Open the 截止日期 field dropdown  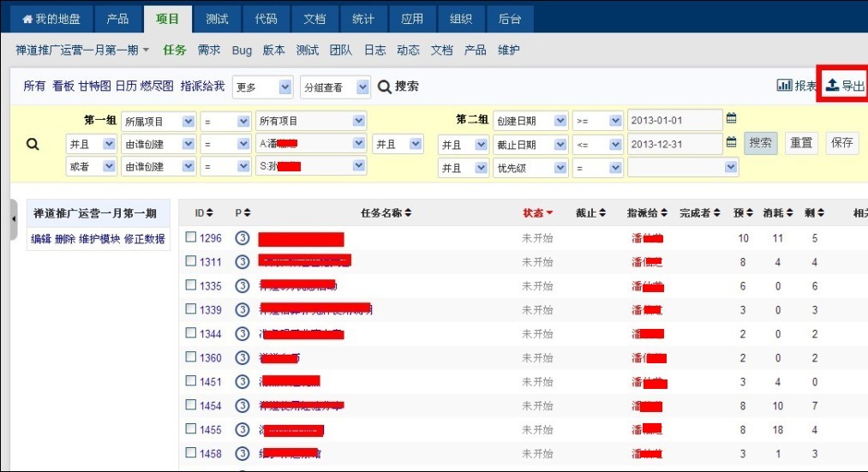pyautogui.click(x=530, y=145)
